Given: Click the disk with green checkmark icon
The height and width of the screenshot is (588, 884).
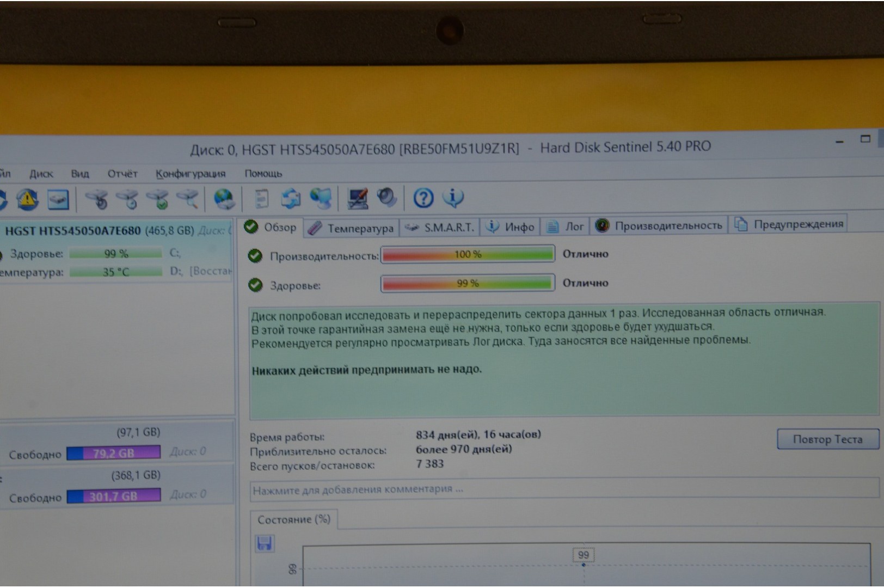Looking at the screenshot, I should point(158,199).
